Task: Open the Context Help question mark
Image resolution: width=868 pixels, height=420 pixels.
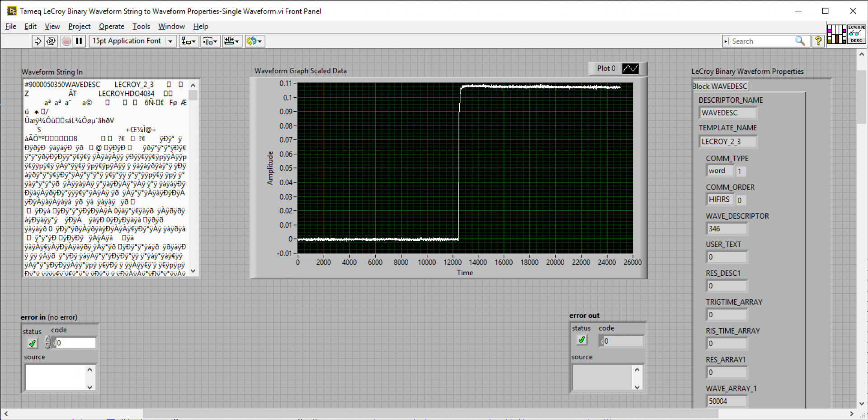Action: point(818,41)
